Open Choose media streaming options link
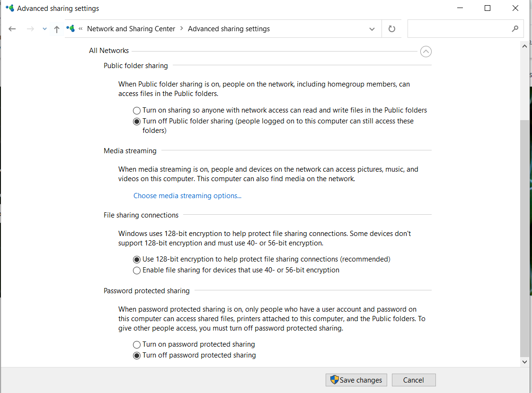Viewport: 532px width, 393px height. 187,196
